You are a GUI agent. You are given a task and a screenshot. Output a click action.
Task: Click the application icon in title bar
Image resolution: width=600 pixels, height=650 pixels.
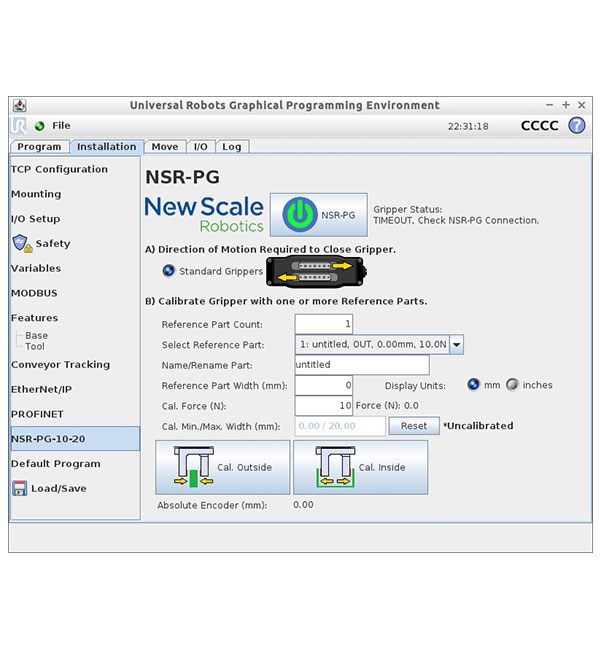19,105
